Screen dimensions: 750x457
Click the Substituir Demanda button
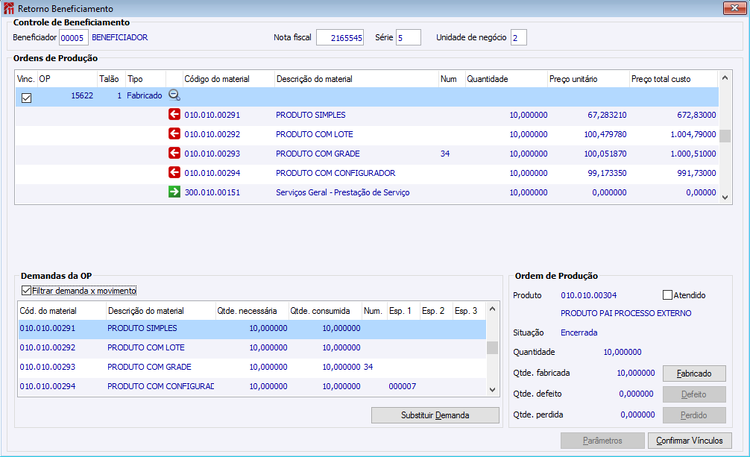(435, 415)
